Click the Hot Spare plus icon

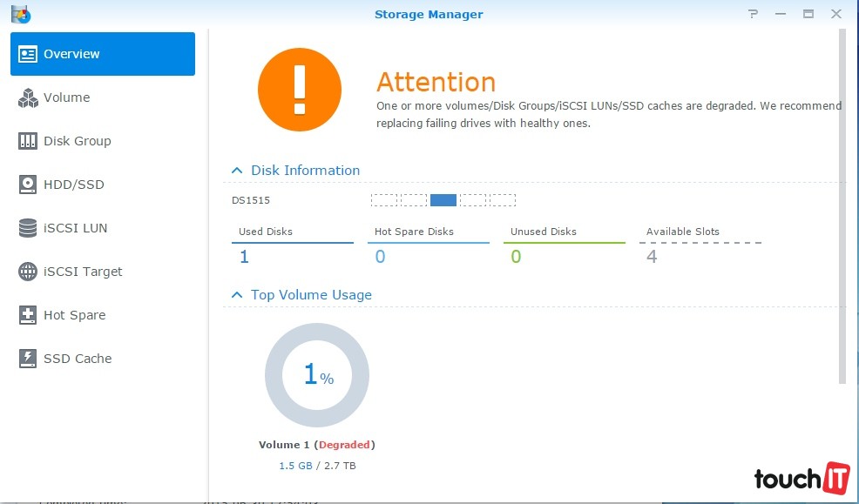[28, 315]
